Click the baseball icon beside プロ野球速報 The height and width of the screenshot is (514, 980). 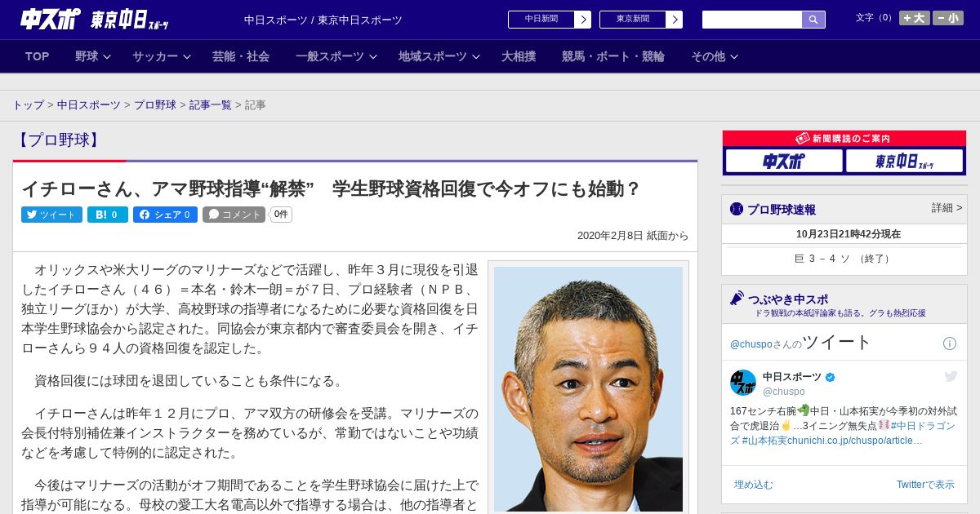click(x=737, y=210)
